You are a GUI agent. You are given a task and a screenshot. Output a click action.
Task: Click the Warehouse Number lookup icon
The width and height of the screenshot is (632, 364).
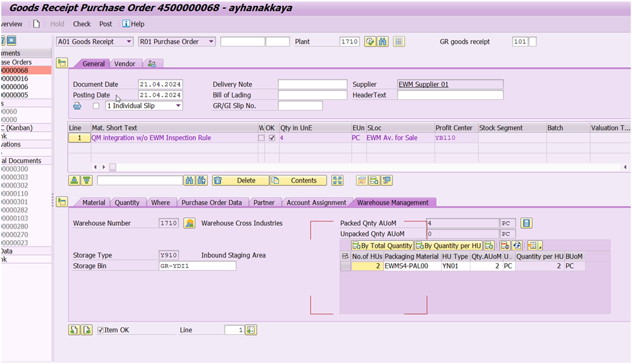pos(189,223)
